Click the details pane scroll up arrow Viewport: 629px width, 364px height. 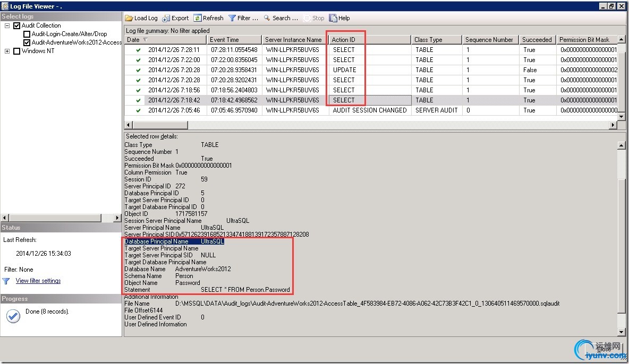click(622, 145)
